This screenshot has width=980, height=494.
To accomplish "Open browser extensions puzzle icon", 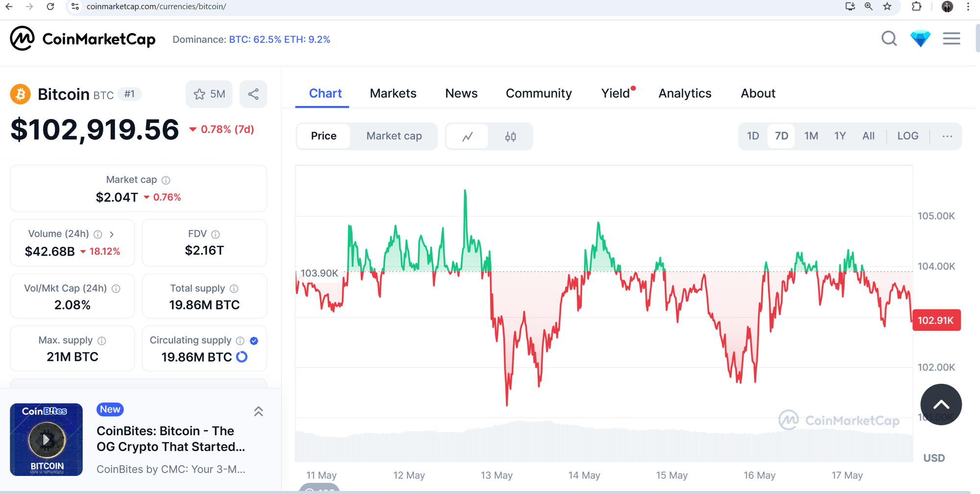I will point(916,6).
